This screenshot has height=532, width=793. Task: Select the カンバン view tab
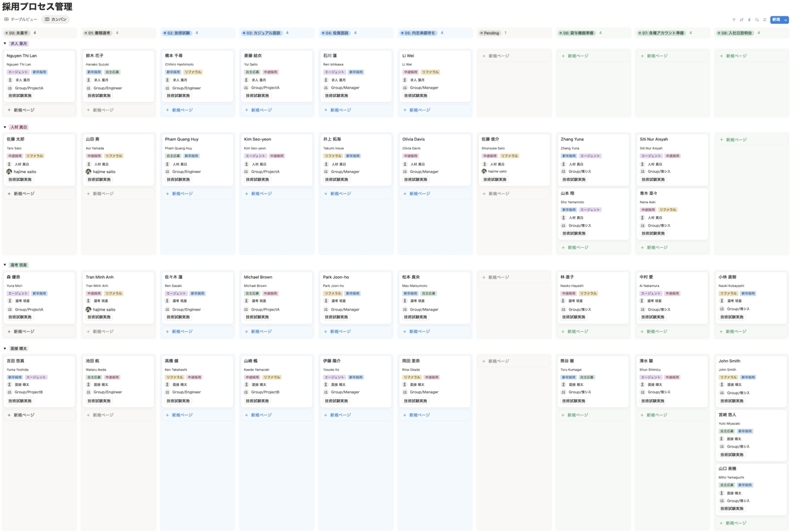click(x=56, y=20)
